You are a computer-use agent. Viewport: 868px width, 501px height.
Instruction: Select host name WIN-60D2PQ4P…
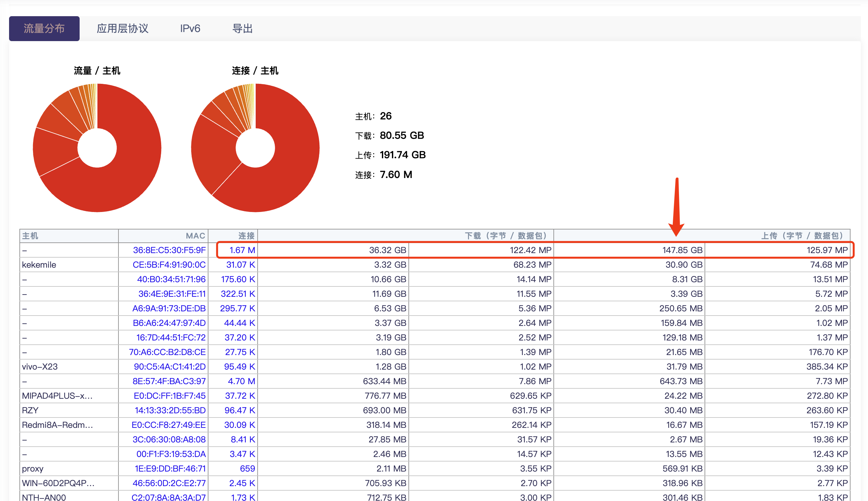(x=58, y=483)
